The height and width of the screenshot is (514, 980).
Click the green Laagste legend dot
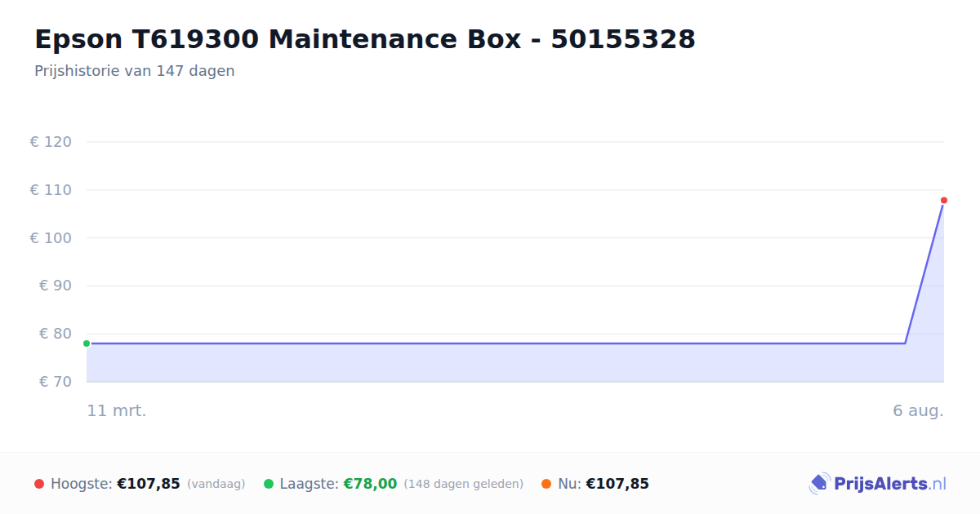[x=269, y=484]
